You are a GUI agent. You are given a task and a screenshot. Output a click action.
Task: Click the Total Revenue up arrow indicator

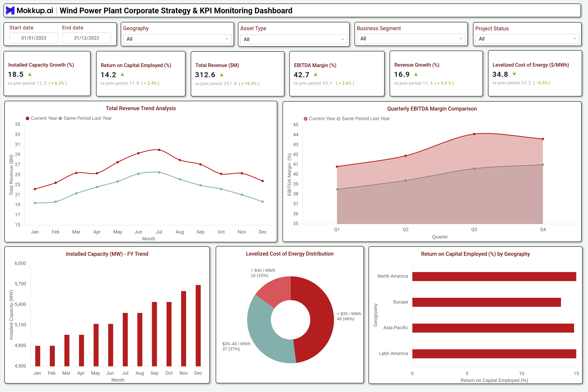[221, 75]
